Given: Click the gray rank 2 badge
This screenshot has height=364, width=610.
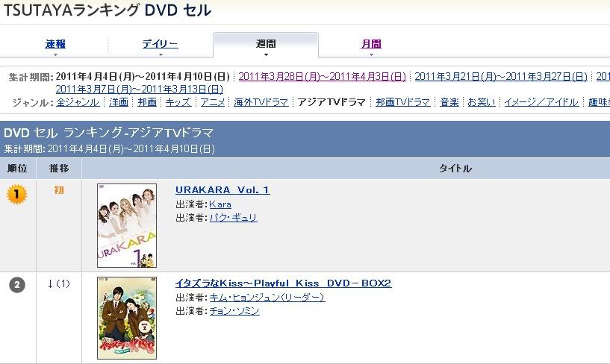Looking at the screenshot, I should tap(17, 285).
